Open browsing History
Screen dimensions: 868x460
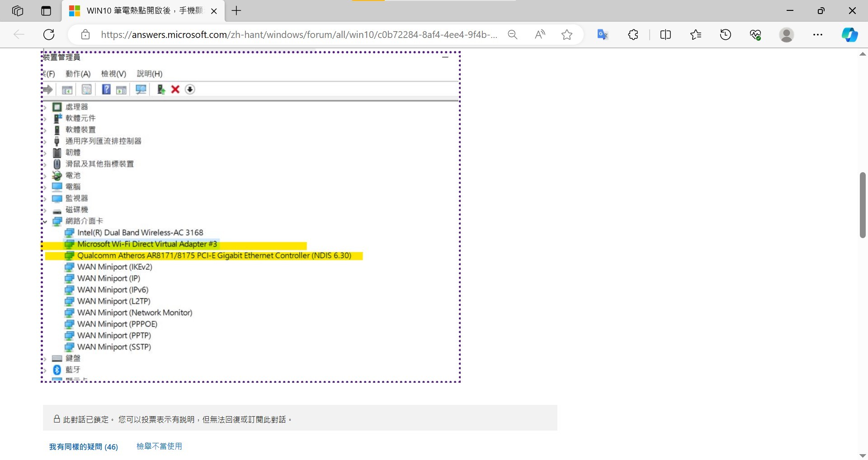click(726, 34)
